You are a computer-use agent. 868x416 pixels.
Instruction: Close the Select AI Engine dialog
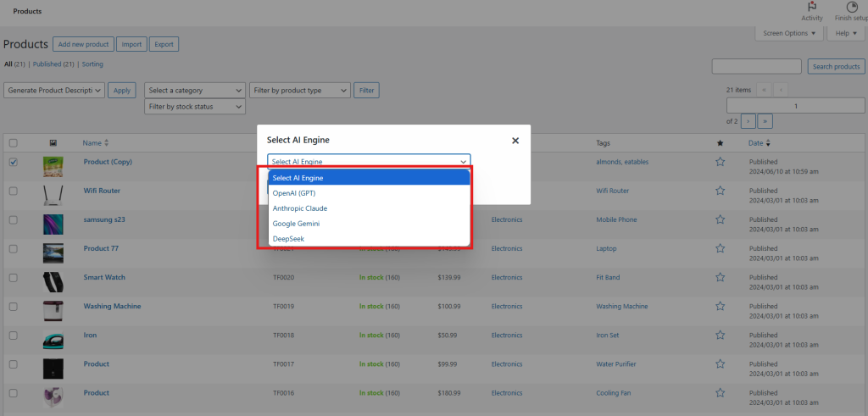pyautogui.click(x=515, y=141)
